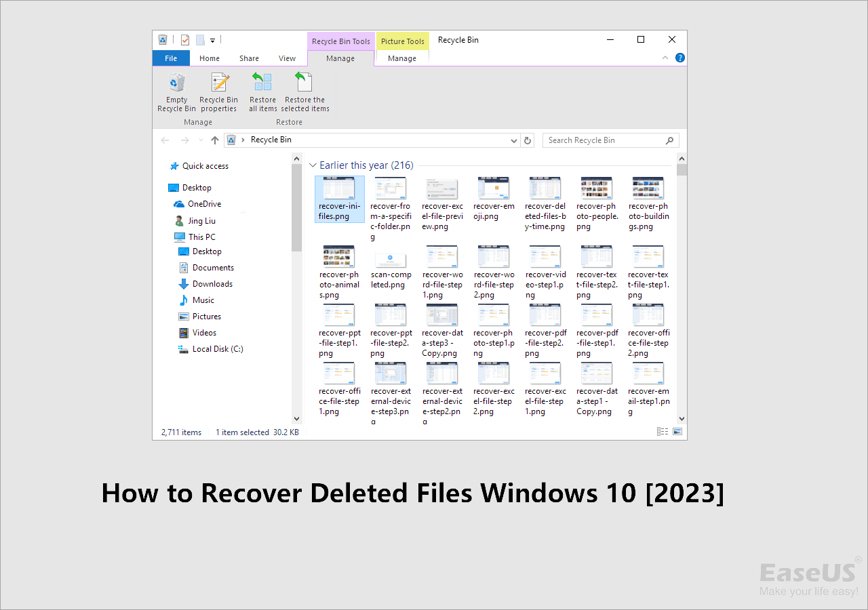Click the Earlier this year (216) header
Viewport: 868px width, 610px height.
[366, 165]
